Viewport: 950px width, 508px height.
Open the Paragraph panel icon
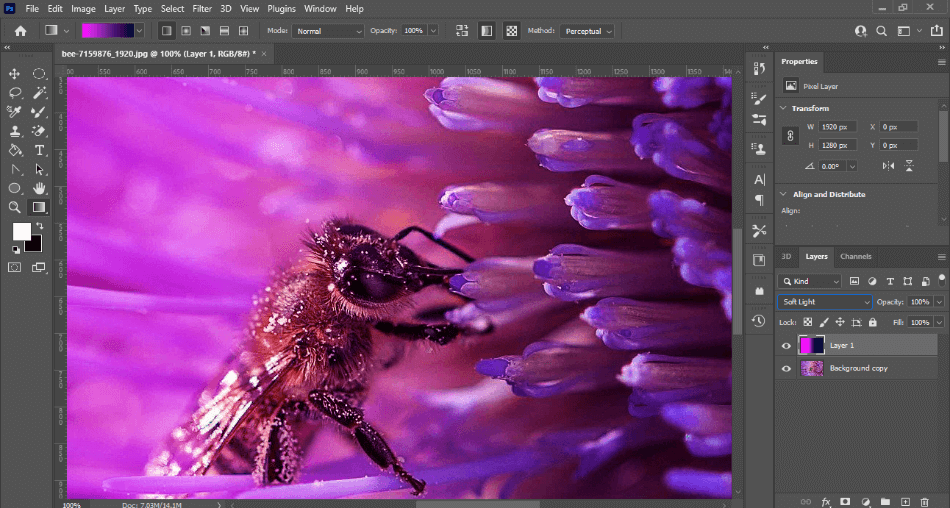click(x=759, y=199)
